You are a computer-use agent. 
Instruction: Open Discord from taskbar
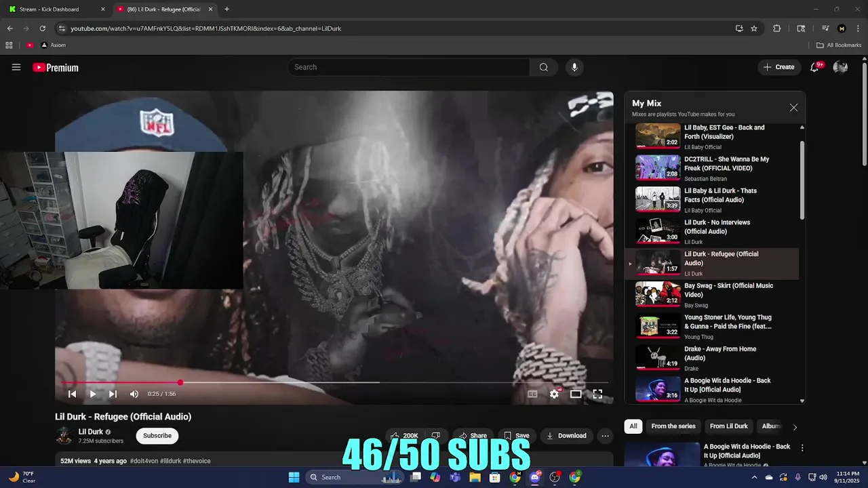(535, 477)
